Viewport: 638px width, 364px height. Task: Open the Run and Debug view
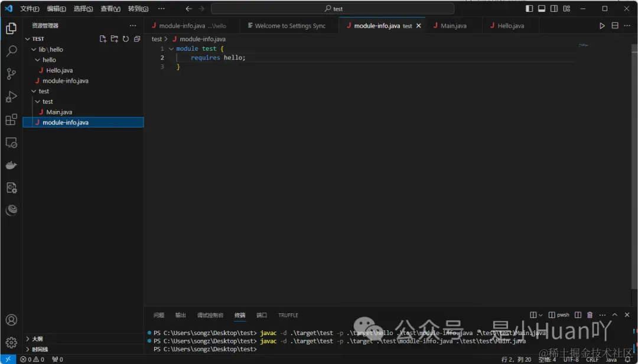coord(11,97)
